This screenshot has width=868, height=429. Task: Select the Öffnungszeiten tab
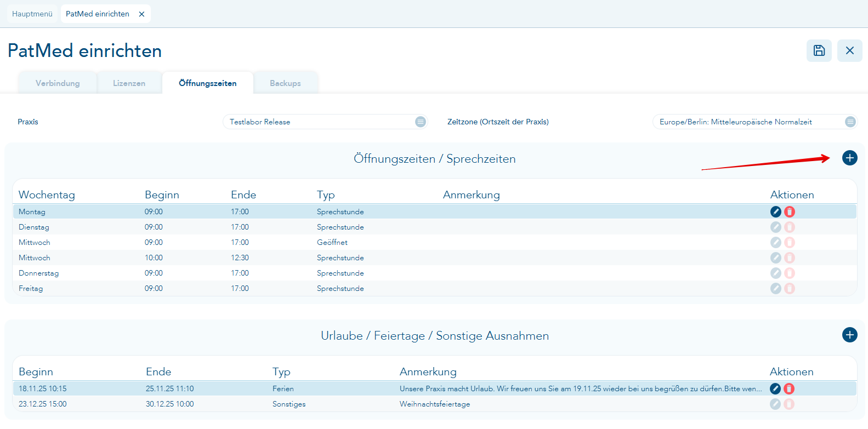208,83
